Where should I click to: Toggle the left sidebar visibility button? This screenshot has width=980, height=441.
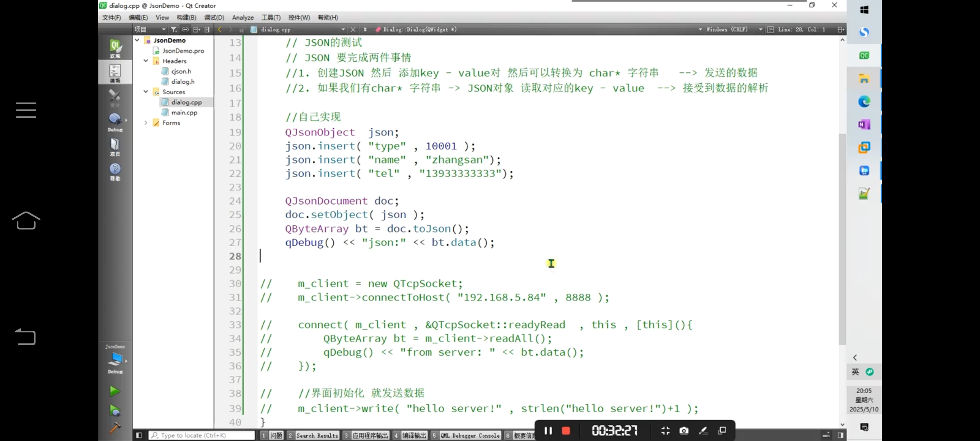[139, 435]
